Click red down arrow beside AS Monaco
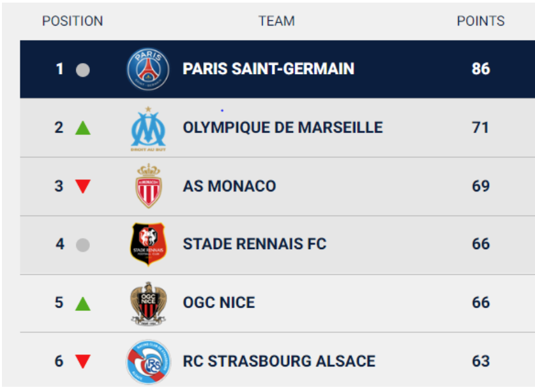 click(x=83, y=186)
